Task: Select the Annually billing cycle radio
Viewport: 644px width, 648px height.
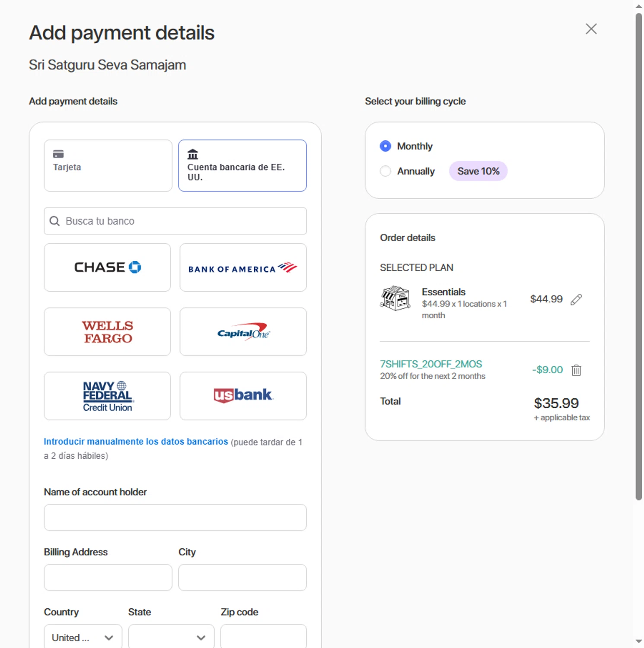Action: 386,171
